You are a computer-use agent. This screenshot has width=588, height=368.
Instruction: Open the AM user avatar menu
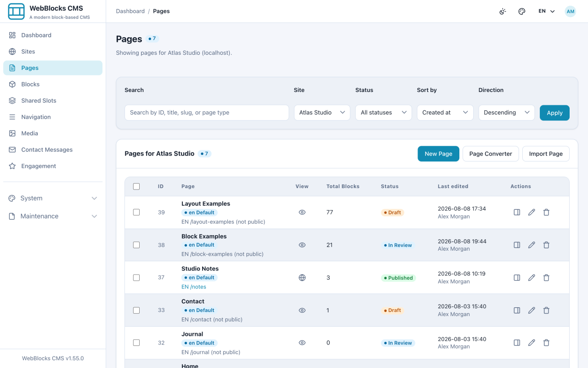click(x=570, y=11)
